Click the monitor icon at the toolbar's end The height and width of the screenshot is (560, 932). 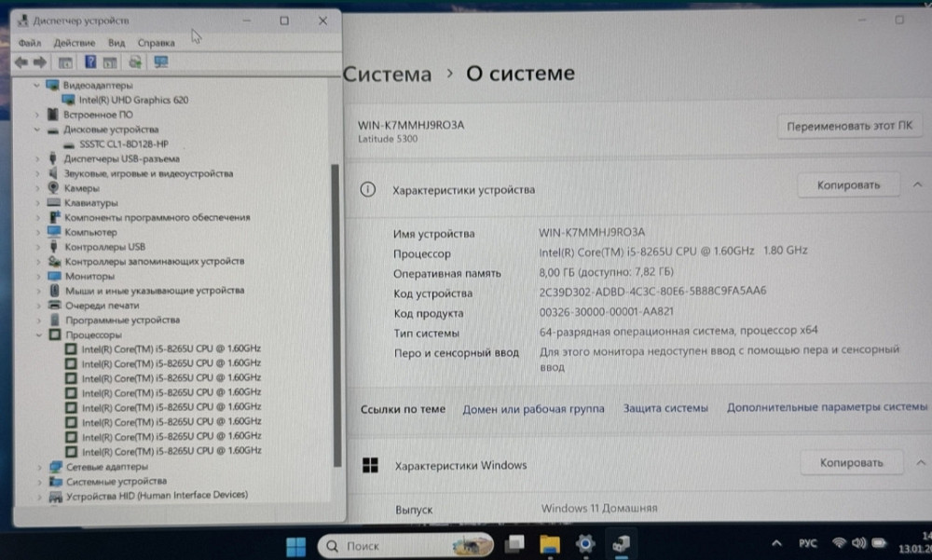[159, 62]
